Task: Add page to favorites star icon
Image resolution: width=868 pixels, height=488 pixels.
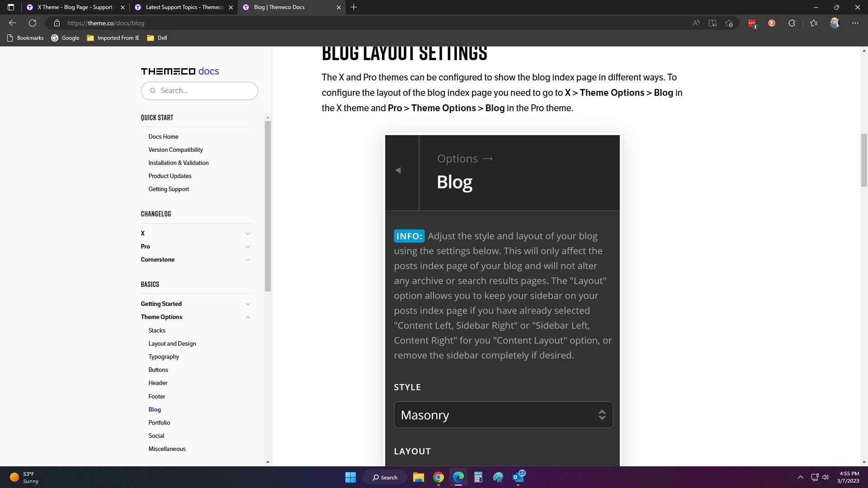Action: [x=729, y=23]
